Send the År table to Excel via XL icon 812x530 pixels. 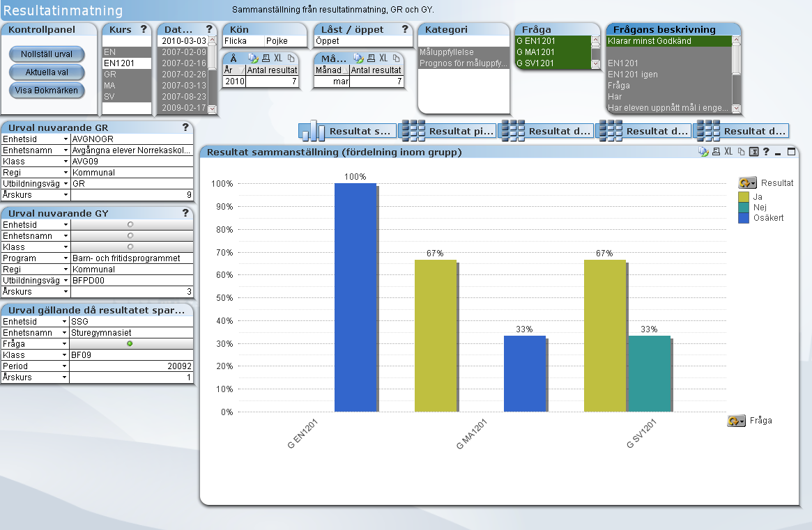[x=278, y=59]
